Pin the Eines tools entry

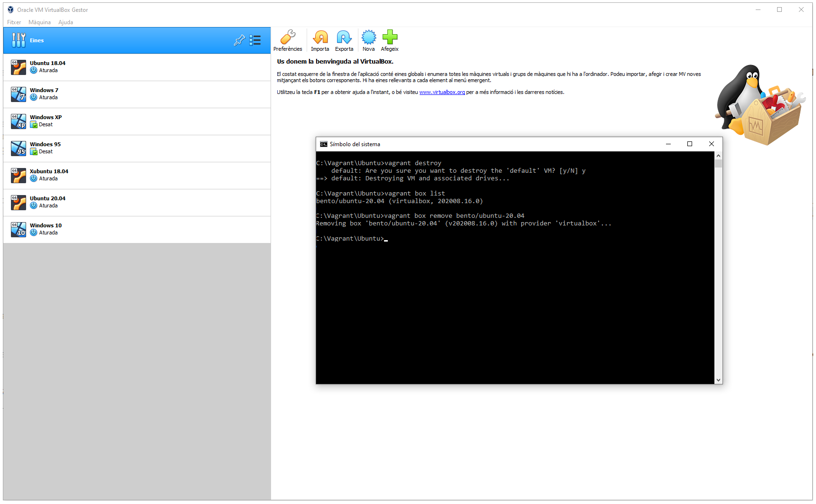coord(239,40)
